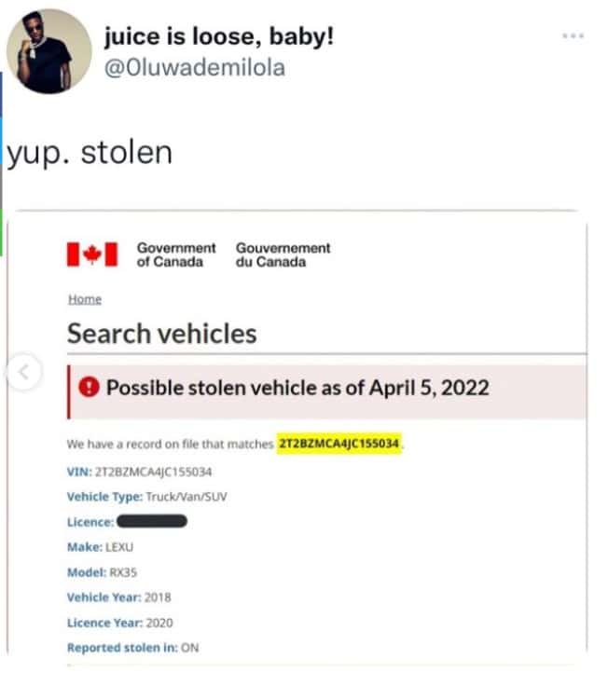Click the Canadian flag logo

coord(91,254)
